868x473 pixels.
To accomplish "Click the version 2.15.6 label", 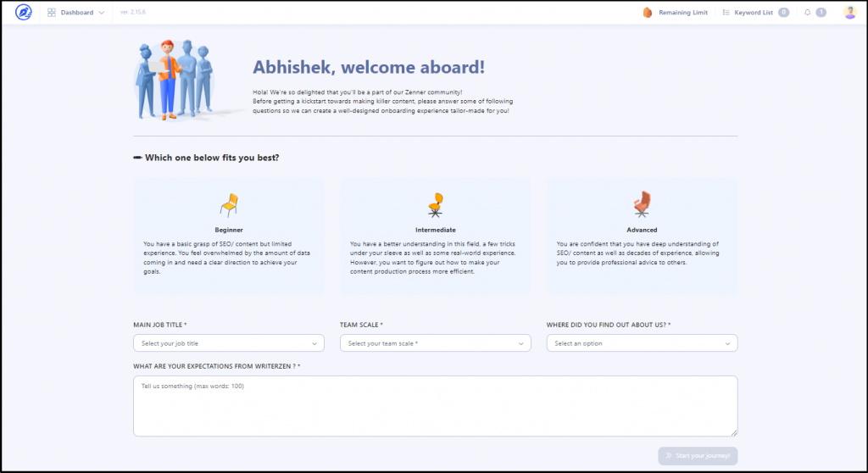I will [x=133, y=12].
